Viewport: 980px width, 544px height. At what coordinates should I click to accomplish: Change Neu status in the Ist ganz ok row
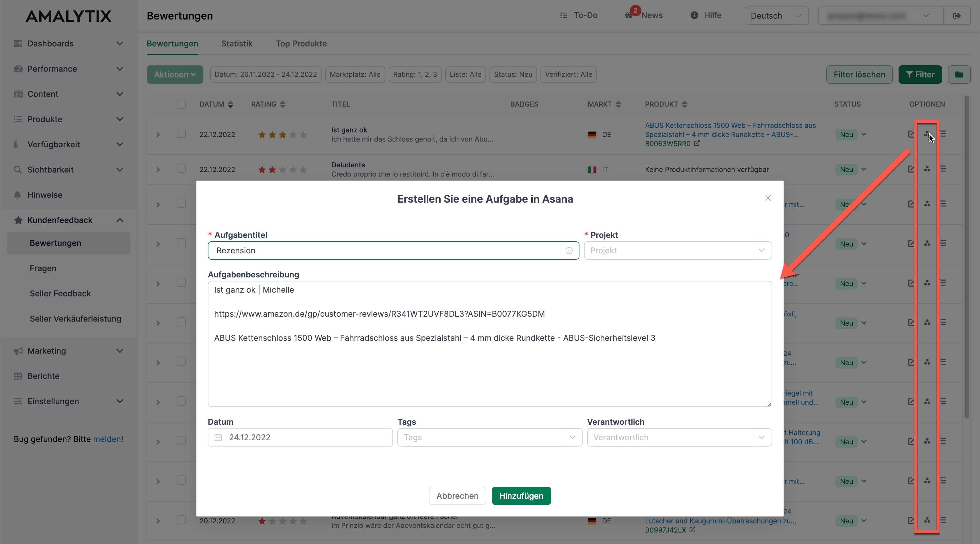[852, 134]
